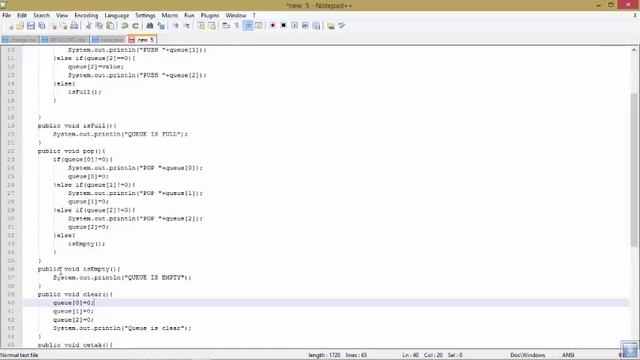The image size is (640, 360).
Task: Open the Settings menu
Action: pos(145,16)
